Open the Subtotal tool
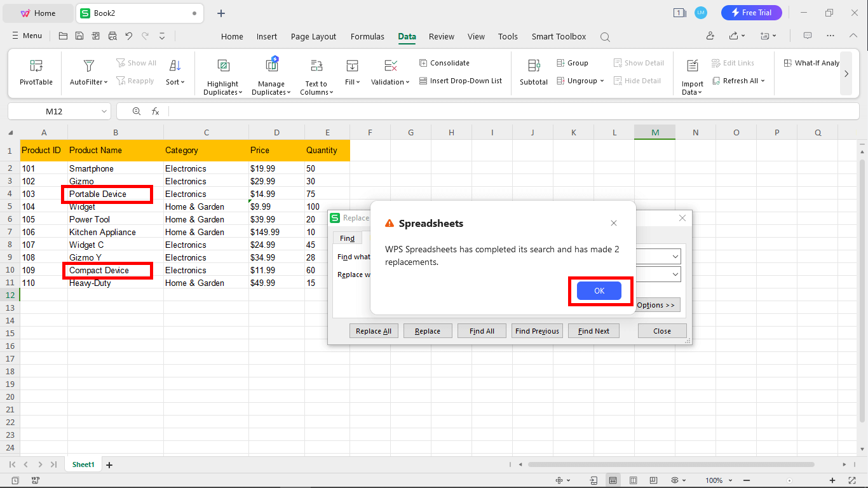The image size is (868, 488). (533, 73)
